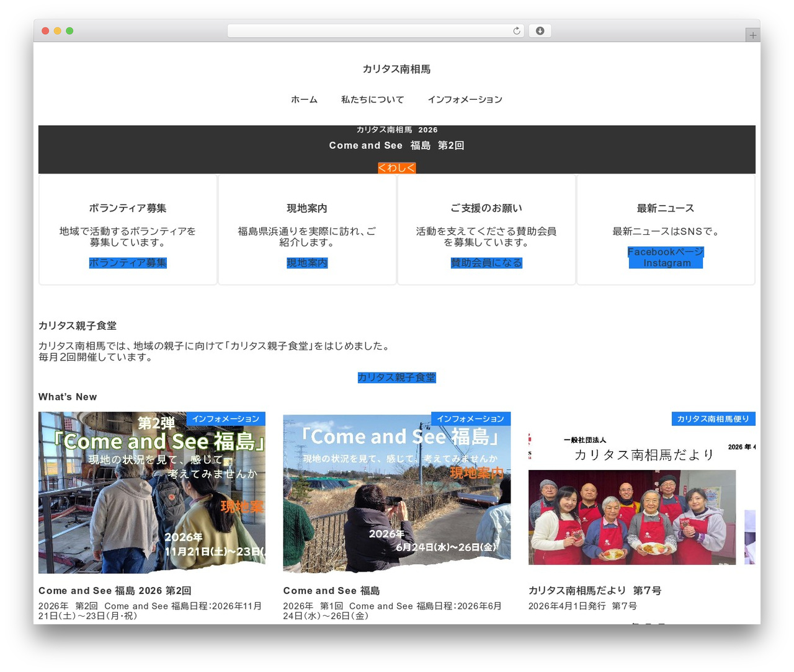Click the ボランティア募集 card heading
This screenshot has width=794, height=672.
pos(128,208)
